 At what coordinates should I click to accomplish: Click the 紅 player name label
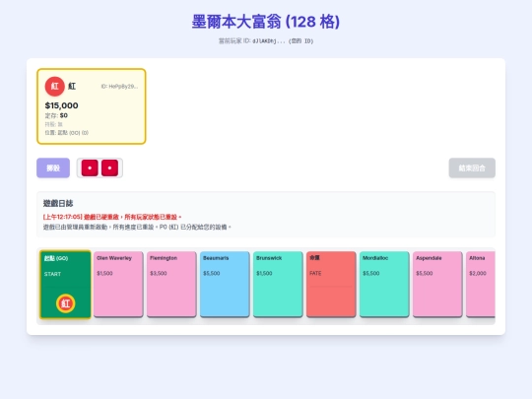point(72,86)
